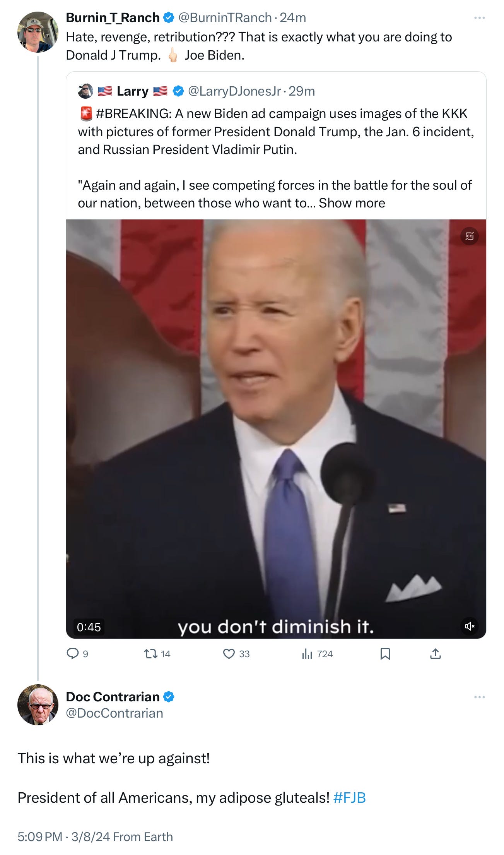Unmute the video with speaker icon
The height and width of the screenshot is (855, 504).
469,626
